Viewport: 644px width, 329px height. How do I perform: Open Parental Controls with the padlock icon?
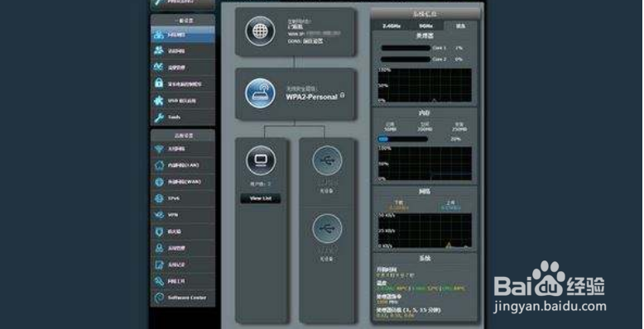tap(183, 83)
